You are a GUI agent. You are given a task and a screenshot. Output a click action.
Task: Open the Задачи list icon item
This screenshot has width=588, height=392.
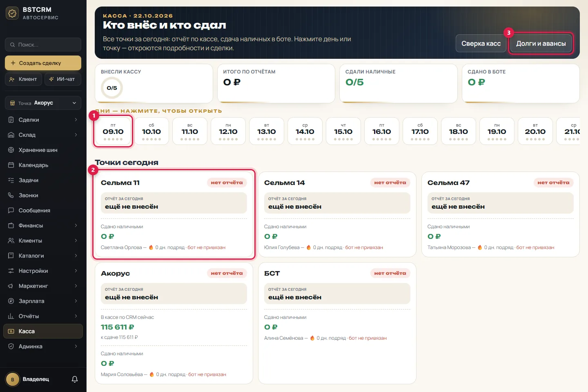(11, 180)
